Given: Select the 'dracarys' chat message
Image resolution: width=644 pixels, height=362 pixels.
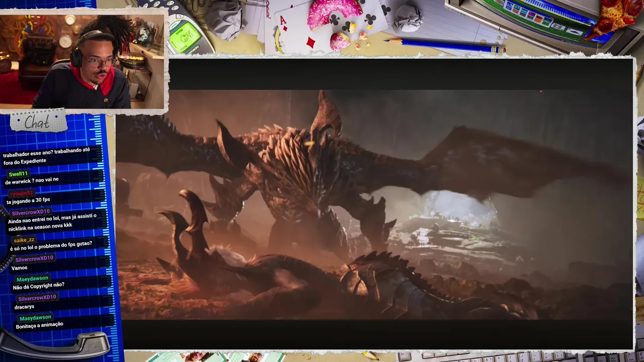Looking at the screenshot, I should click(25, 307).
